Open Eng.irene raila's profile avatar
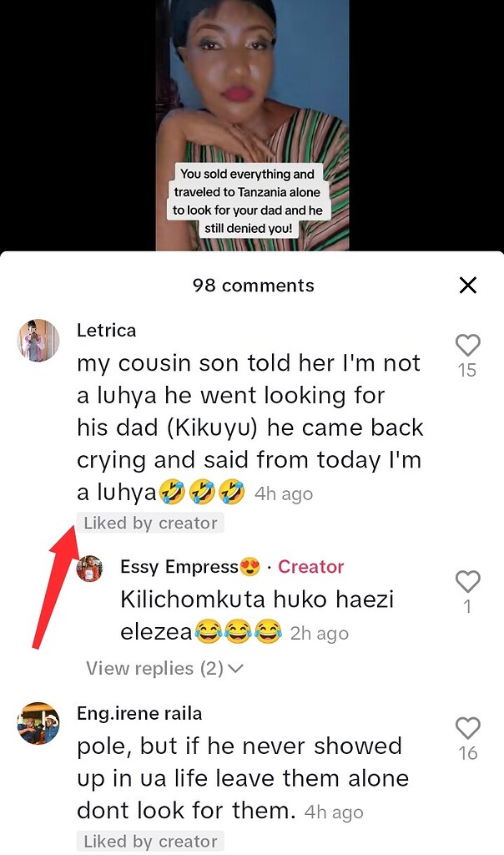The height and width of the screenshot is (855, 504). (x=38, y=723)
